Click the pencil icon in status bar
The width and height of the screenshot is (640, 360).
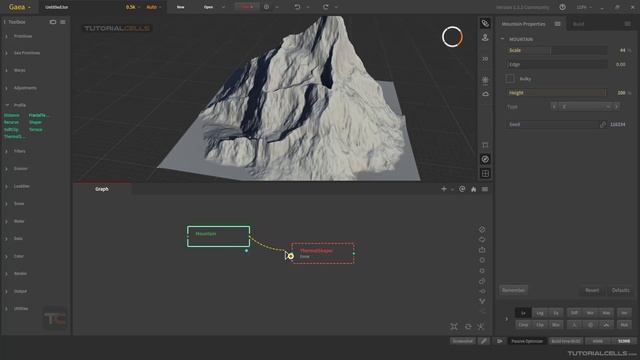pos(484,341)
